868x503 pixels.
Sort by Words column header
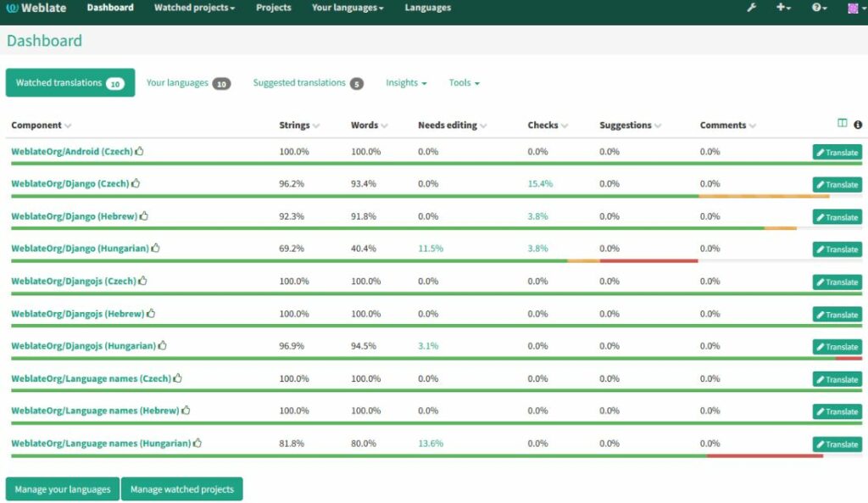coord(369,126)
